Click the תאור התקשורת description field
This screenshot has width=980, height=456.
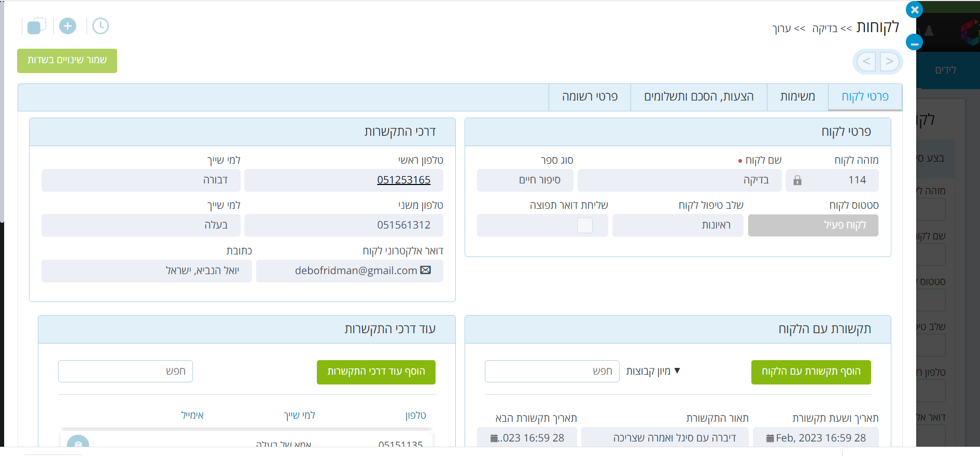click(x=665, y=438)
